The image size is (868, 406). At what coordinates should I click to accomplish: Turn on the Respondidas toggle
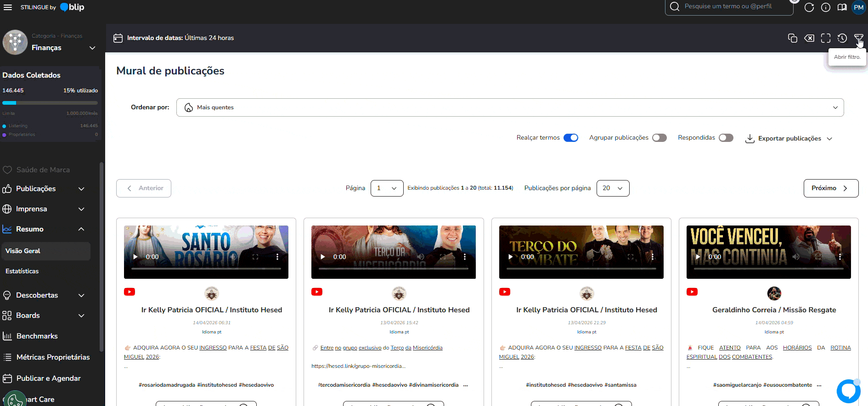[x=726, y=138]
